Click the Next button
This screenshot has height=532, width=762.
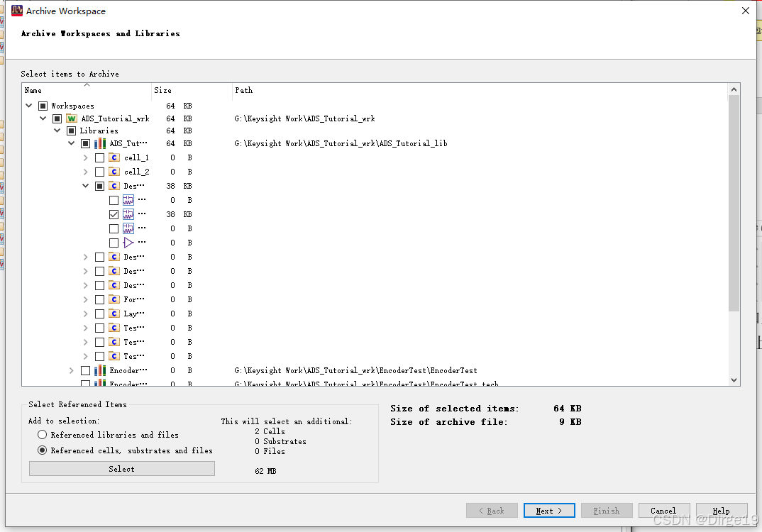[x=548, y=510]
